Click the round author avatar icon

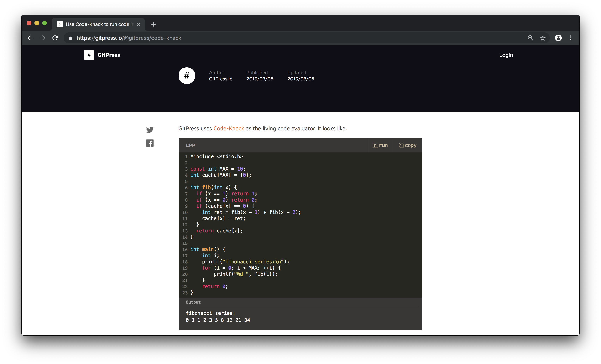pos(187,76)
